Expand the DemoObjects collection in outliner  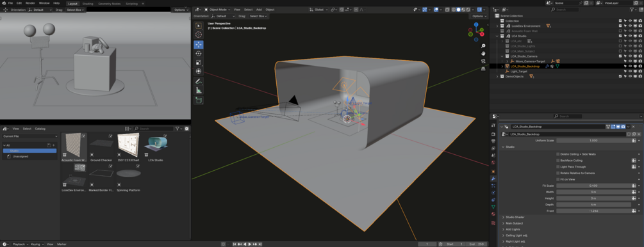coord(497,76)
